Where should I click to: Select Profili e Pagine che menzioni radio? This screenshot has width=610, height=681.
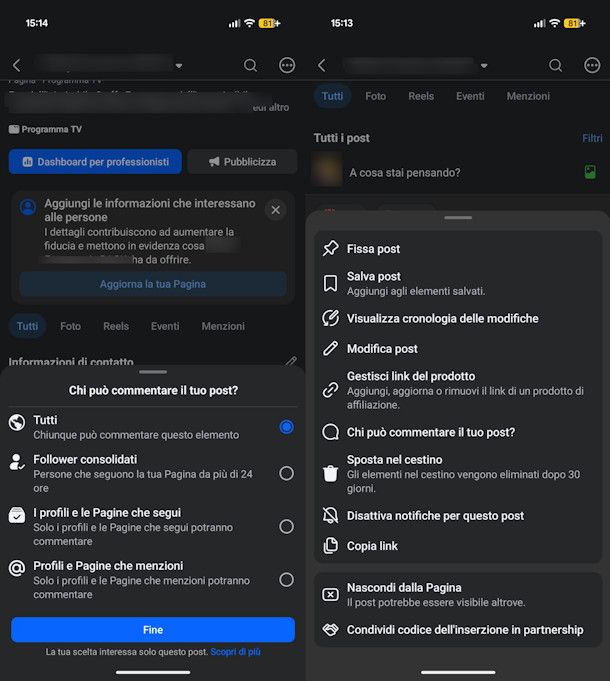point(286,579)
